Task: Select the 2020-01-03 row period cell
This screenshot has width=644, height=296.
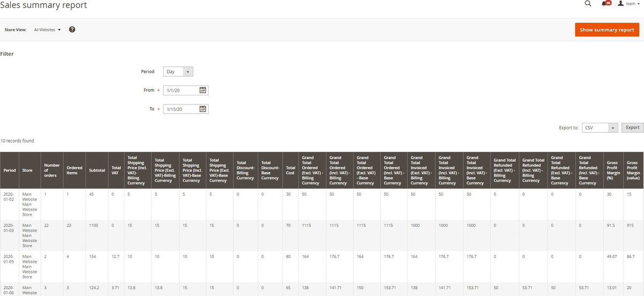Action: point(10,228)
